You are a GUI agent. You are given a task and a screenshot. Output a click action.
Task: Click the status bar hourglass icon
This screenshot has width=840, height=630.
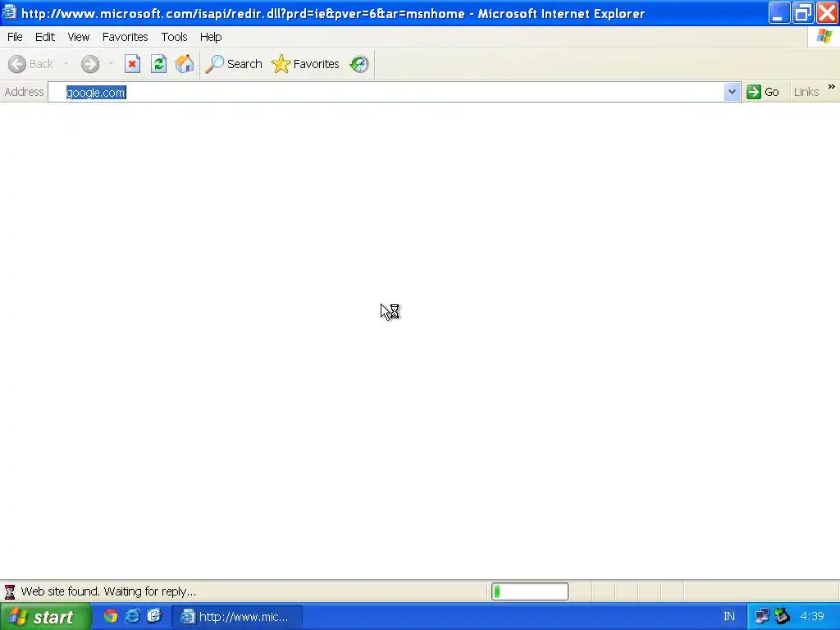[10, 592]
